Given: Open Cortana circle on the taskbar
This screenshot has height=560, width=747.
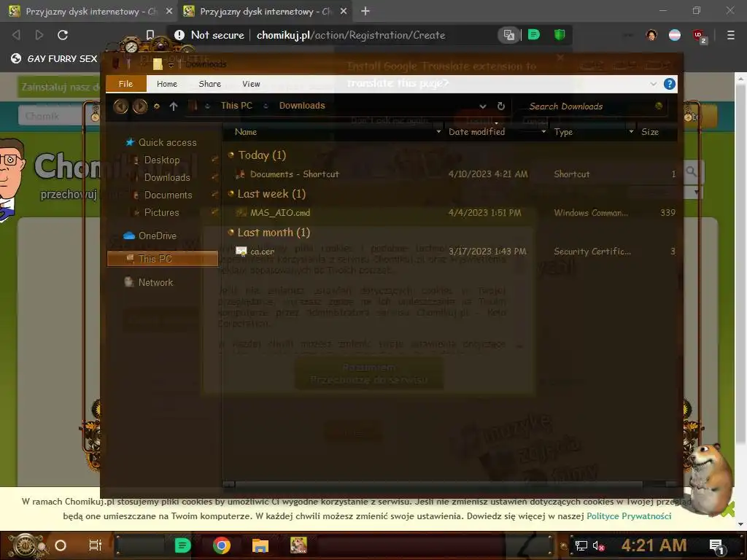Looking at the screenshot, I should coord(61,545).
